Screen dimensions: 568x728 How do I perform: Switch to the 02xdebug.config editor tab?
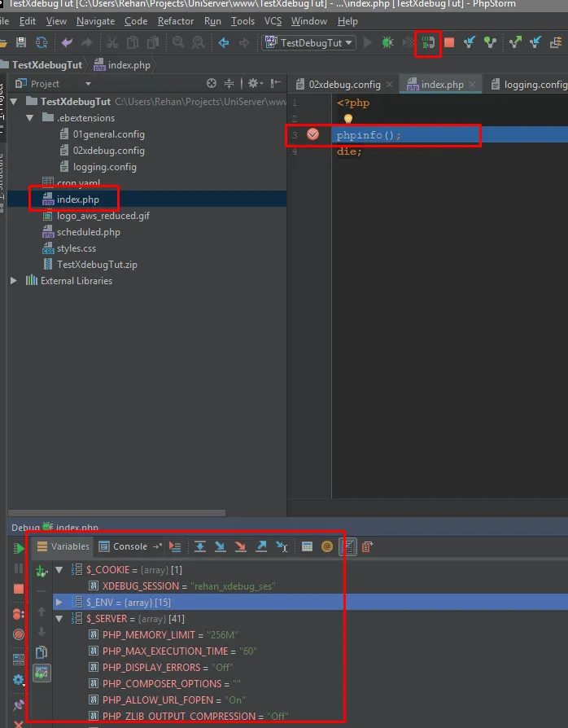click(343, 84)
